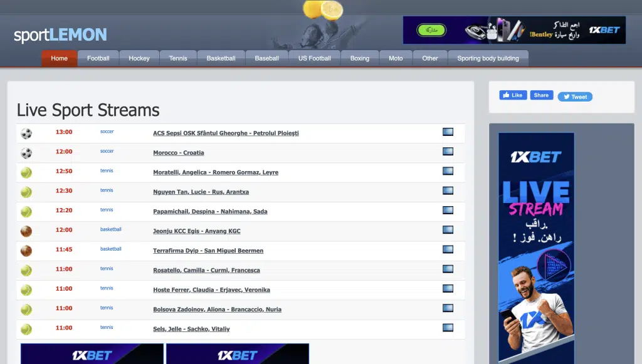Open the stream icon for ACS Sepsi match
Screen dimensions: 642x364
447,132
